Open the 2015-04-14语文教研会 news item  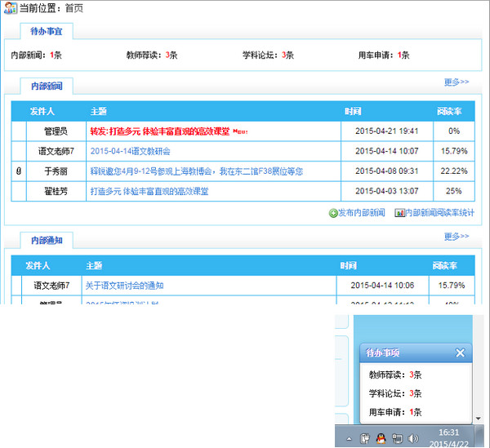tap(131, 151)
